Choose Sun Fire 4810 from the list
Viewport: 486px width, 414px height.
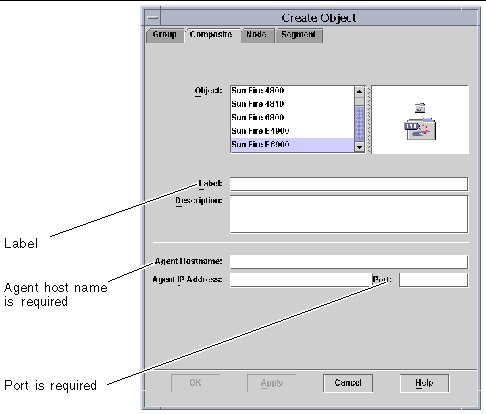point(292,104)
